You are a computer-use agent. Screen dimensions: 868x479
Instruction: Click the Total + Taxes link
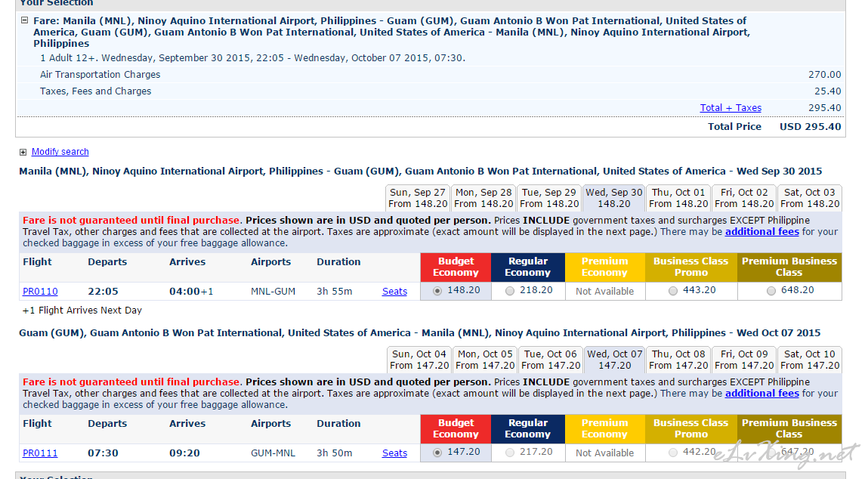coord(730,108)
